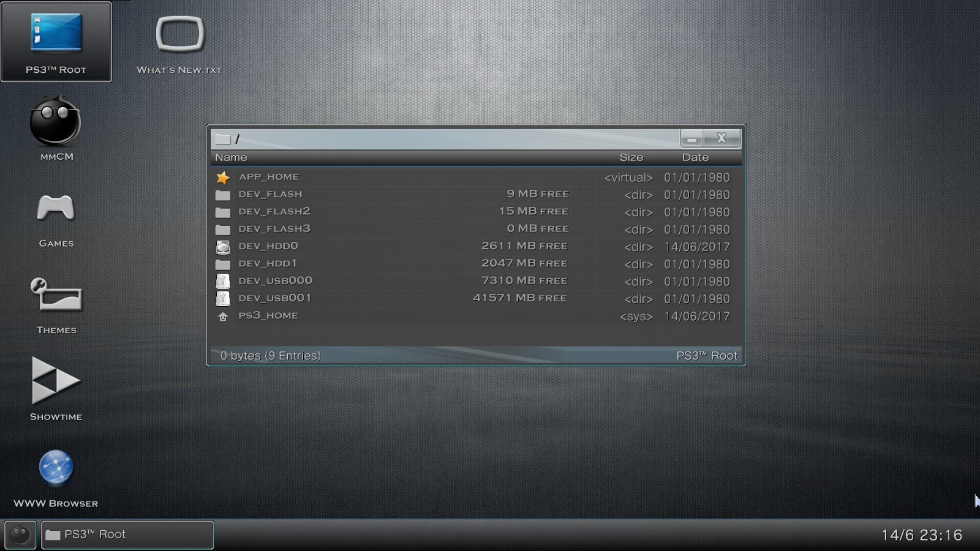Click the '/' path in the window title
This screenshot has height=551, width=980.
point(237,139)
